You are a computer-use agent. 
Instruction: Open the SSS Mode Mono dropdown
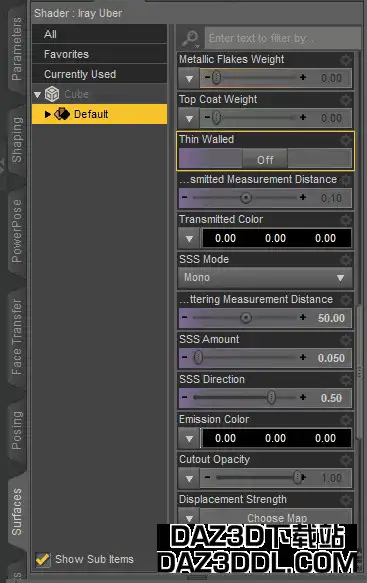pos(265,278)
